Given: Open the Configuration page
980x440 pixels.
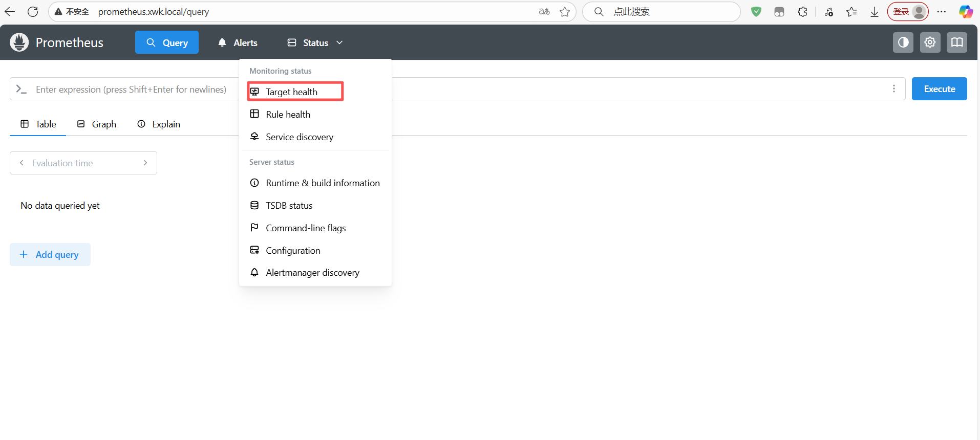Looking at the screenshot, I should 315,250.
